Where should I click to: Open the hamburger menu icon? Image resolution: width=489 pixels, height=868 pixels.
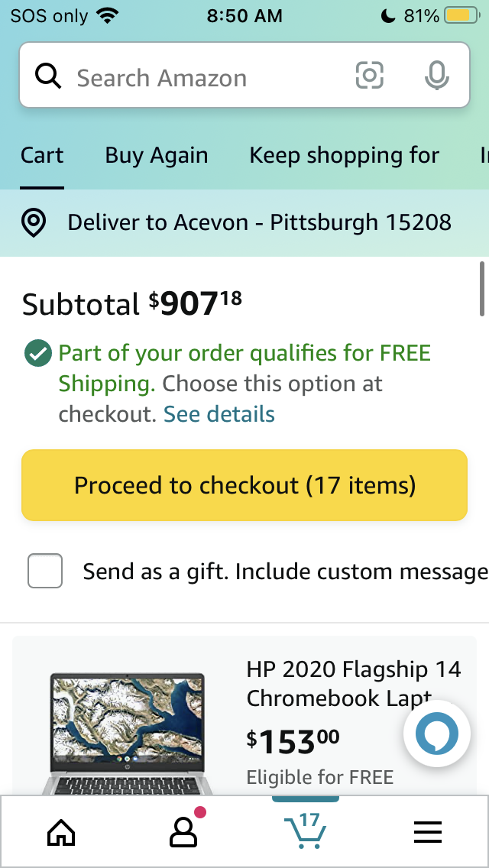pyautogui.click(x=428, y=832)
